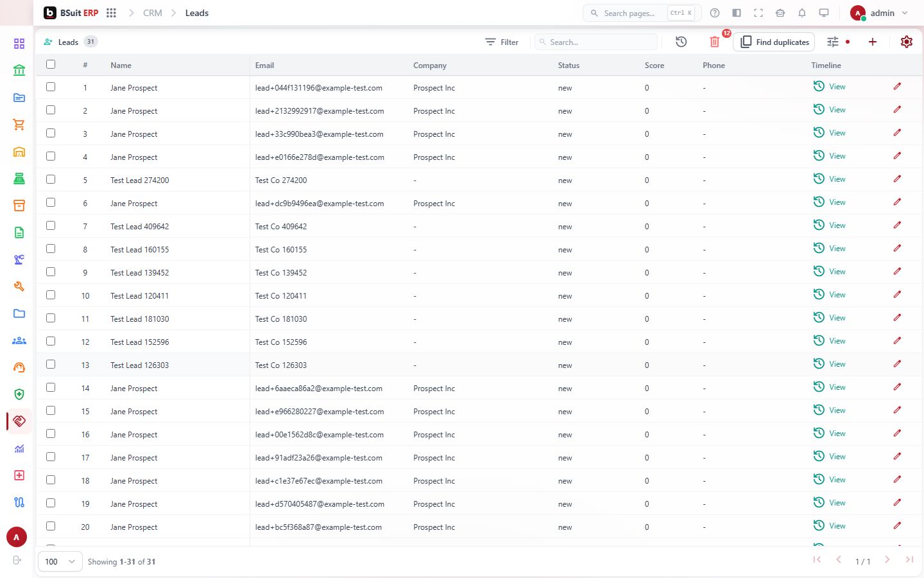The width and height of the screenshot is (924, 578).
Task: Check the row 1 lead checkbox
Action: tap(51, 87)
